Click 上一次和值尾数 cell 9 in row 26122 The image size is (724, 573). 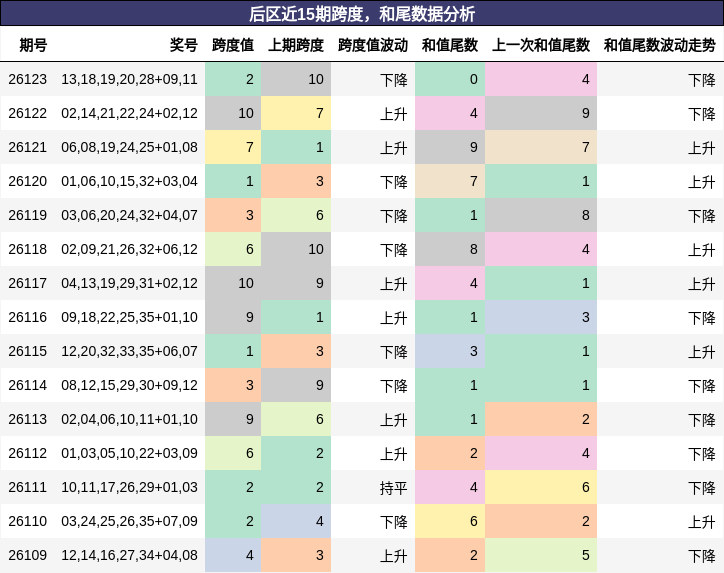click(541, 113)
